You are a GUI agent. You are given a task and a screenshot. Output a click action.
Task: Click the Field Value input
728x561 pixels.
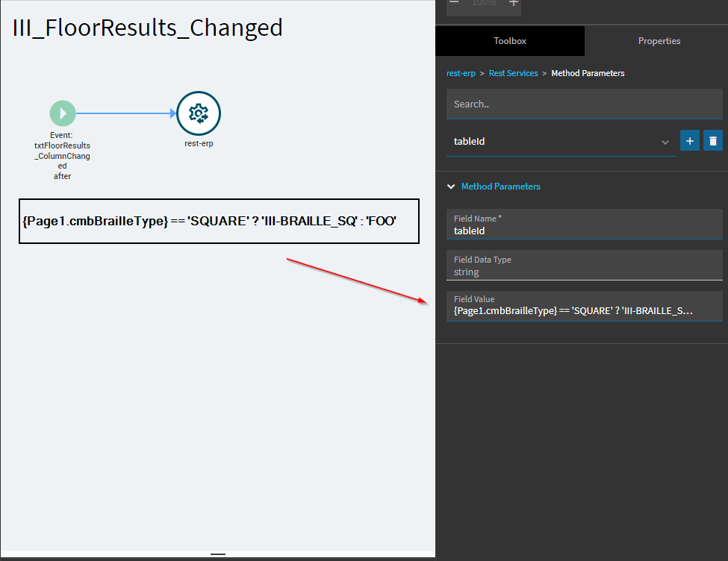click(x=584, y=307)
